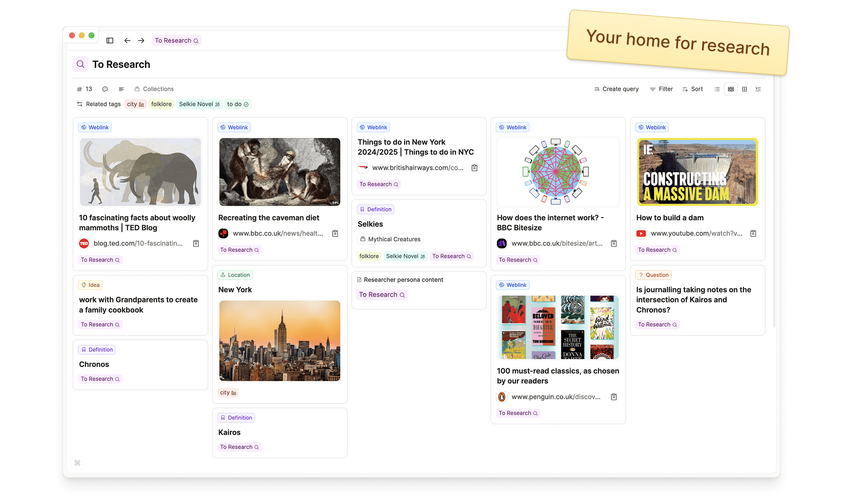Click the To Research magnifier icon by title
The width and height of the screenshot is (843, 504).
pyautogui.click(x=81, y=64)
